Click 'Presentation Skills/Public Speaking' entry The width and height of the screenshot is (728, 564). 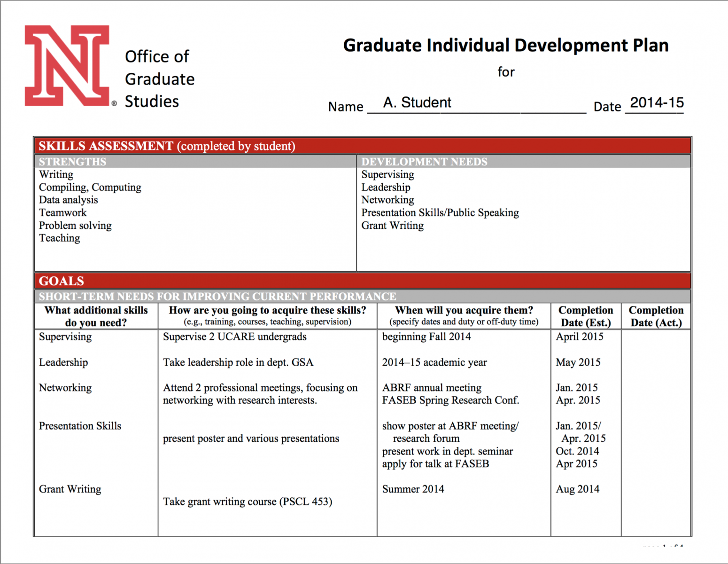point(440,212)
